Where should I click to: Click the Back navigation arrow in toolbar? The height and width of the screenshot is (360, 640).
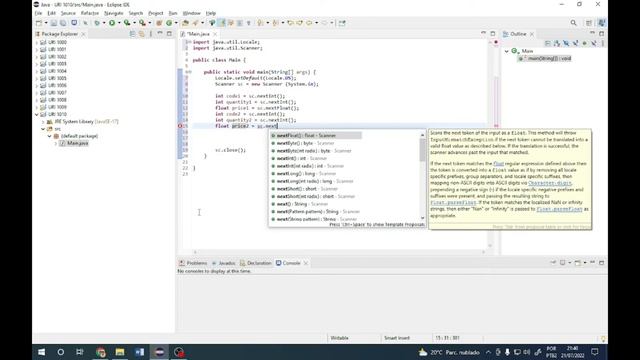click(309, 23)
